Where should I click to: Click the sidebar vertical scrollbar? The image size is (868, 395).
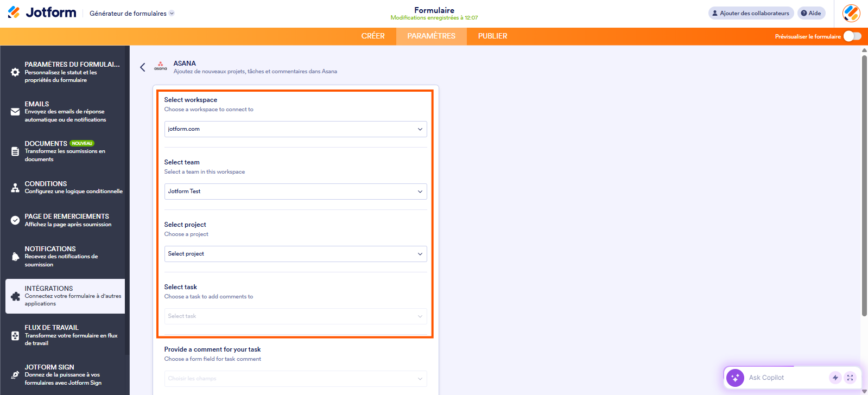[127, 201]
